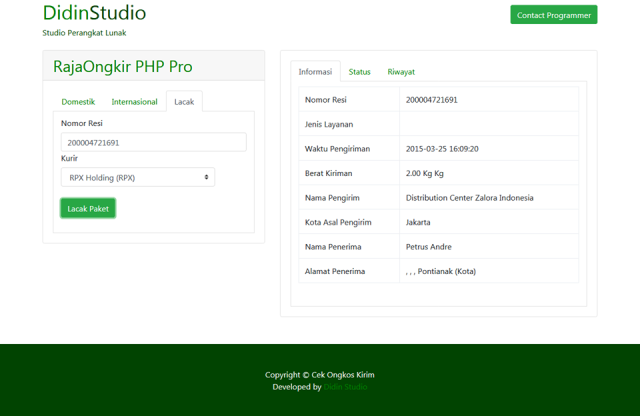Click the Lacak Paket button
The image size is (640, 416).
pyautogui.click(x=88, y=208)
